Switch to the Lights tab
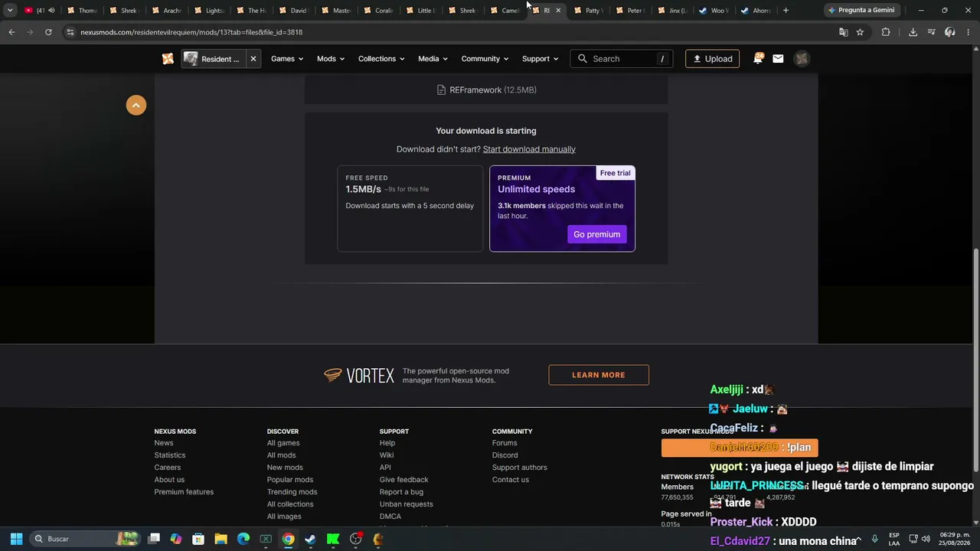 pyautogui.click(x=209, y=11)
